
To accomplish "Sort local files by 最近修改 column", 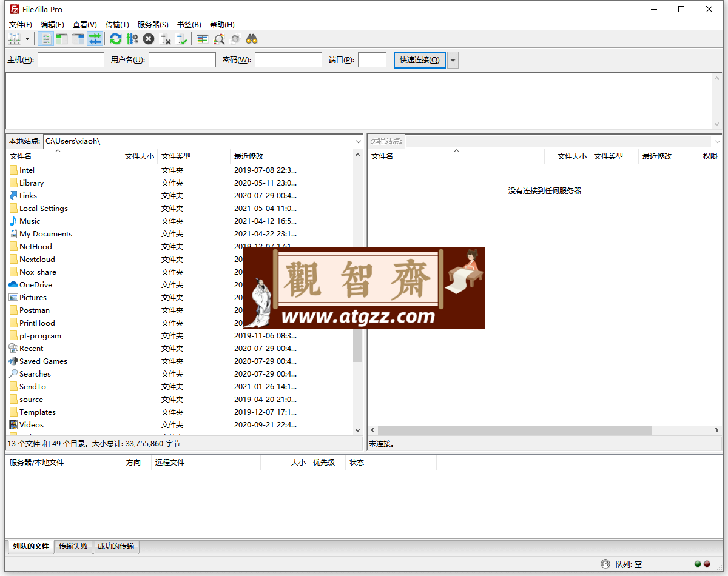I will click(x=267, y=156).
